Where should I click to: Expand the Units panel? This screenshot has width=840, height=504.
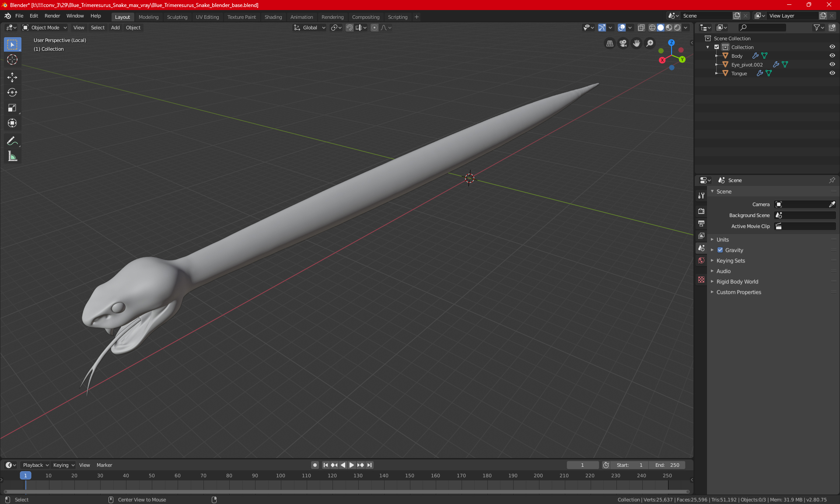(x=722, y=240)
